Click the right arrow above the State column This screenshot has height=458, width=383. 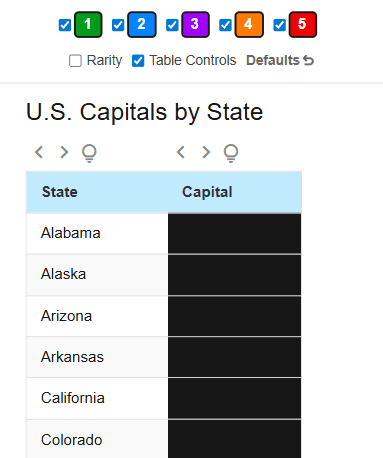click(x=64, y=152)
